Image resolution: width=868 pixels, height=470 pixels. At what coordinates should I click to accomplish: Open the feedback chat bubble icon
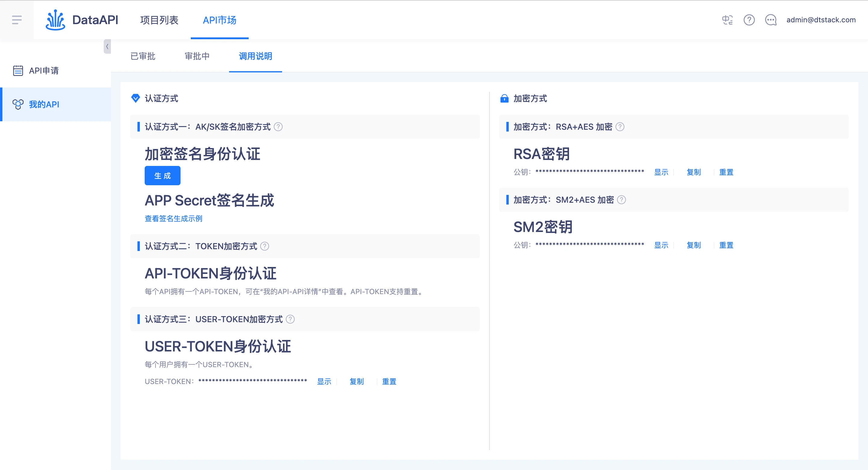point(771,20)
